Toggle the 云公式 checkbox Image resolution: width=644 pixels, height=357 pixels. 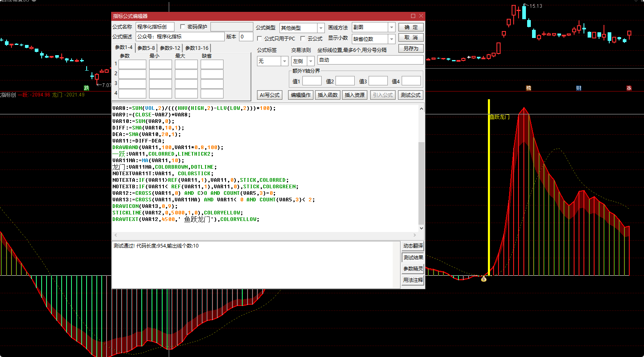click(303, 38)
